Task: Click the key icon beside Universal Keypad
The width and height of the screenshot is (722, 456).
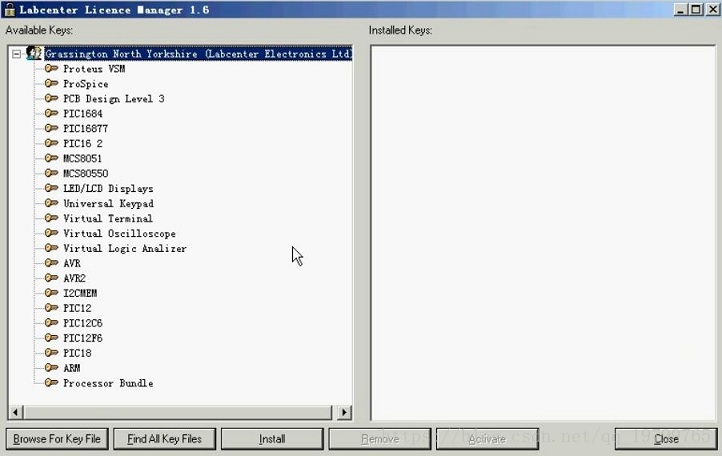Action: tap(52, 203)
